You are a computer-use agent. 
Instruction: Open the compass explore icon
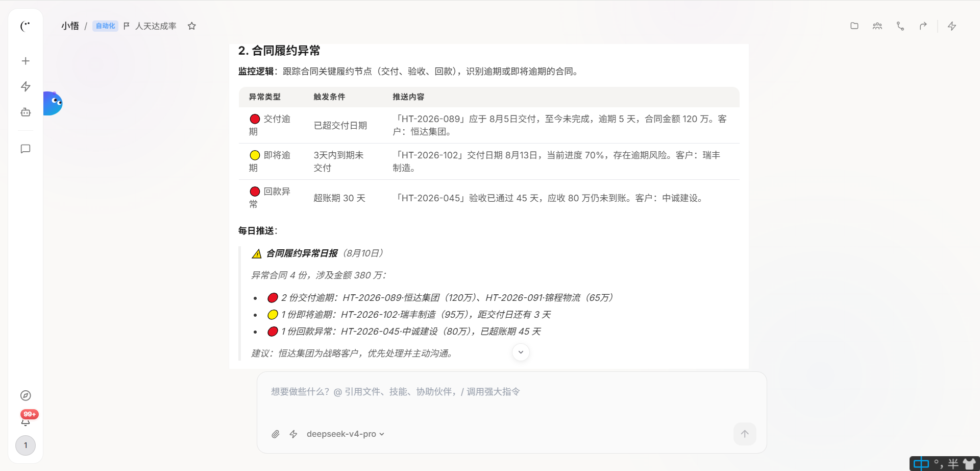click(26, 395)
